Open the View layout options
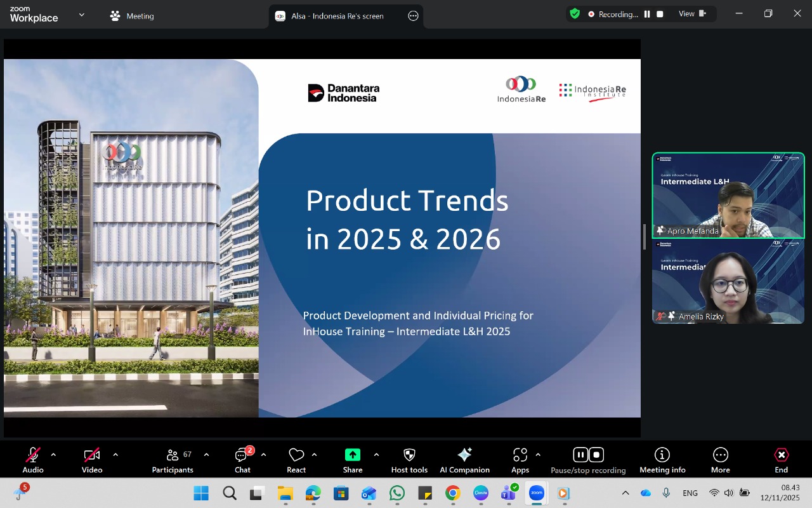This screenshot has width=812, height=508. pos(692,14)
